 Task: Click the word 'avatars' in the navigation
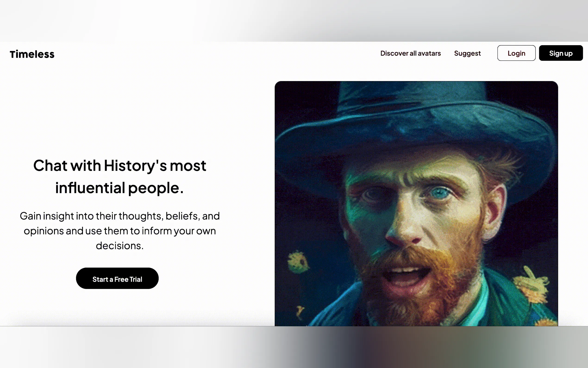click(x=429, y=53)
